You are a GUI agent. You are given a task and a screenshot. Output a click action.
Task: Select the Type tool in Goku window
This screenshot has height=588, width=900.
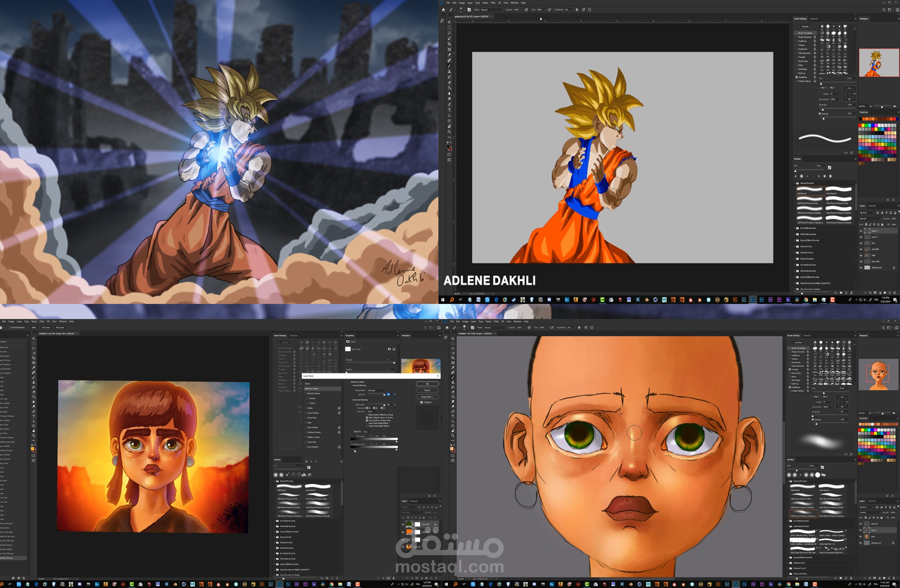pyautogui.click(x=449, y=110)
